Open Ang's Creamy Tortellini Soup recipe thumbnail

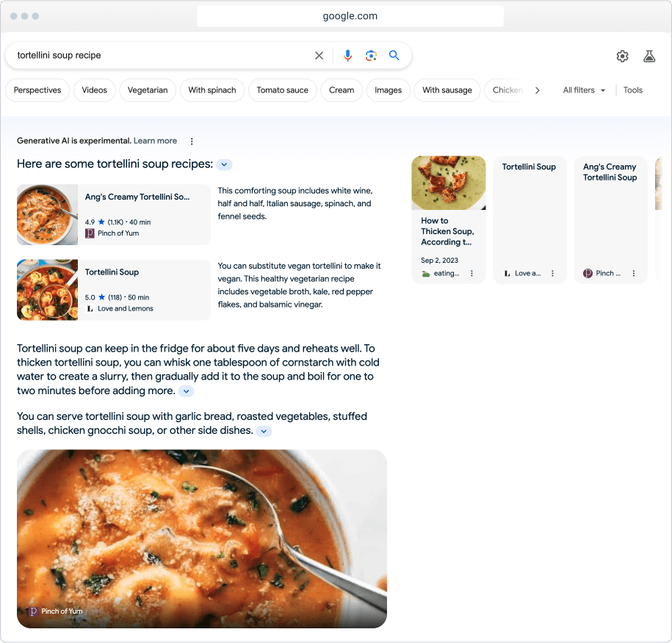pyautogui.click(x=48, y=214)
